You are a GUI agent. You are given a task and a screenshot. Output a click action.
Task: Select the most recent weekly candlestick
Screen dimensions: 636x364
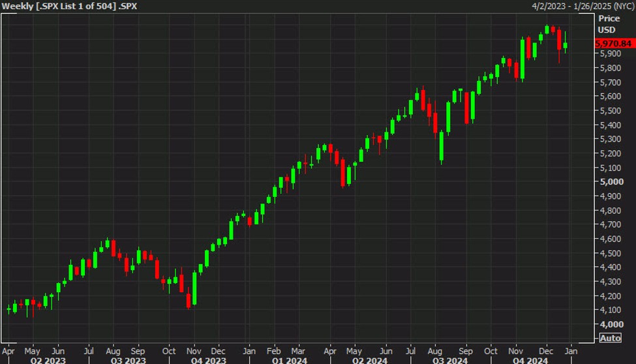click(x=565, y=45)
